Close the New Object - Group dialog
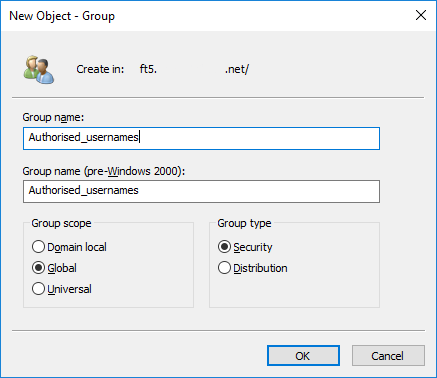The width and height of the screenshot is (437, 378). 421,15
